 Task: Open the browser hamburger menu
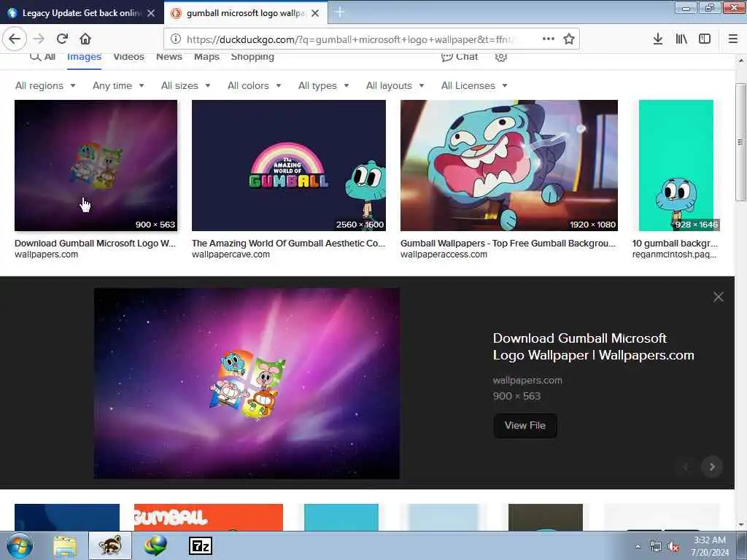[733, 39]
